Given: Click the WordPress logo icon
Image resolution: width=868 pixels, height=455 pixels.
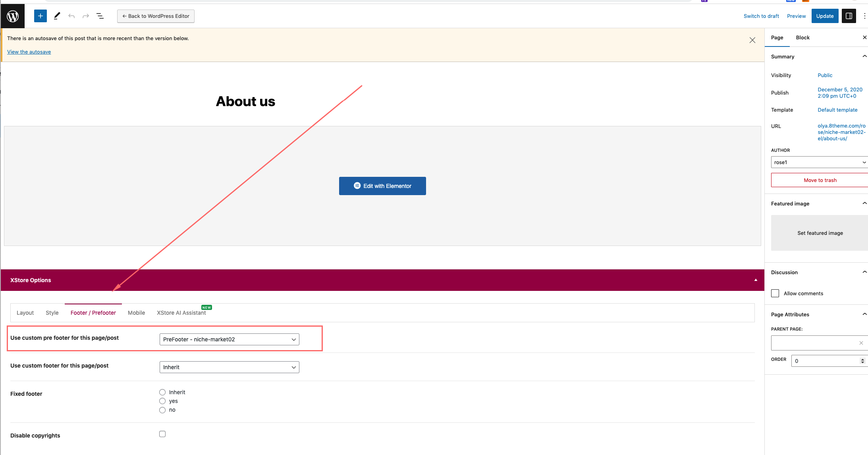Looking at the screenshot, I should click(12, 15).
